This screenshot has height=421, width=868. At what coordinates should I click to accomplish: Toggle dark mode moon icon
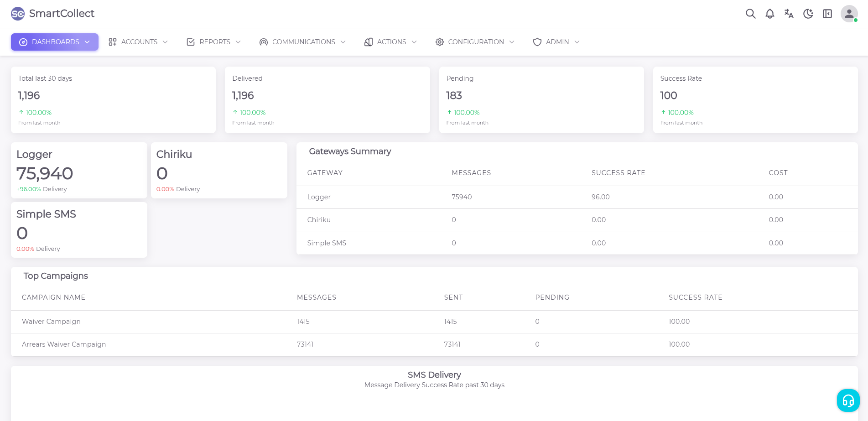point(808,14)
